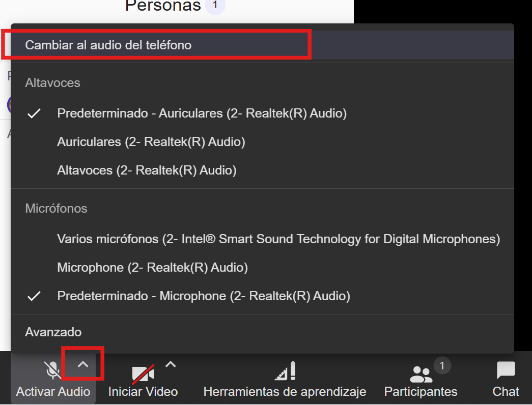
Task: Open the Chat bubble icon
Action: pyautogui.click(x=506, y=370)
